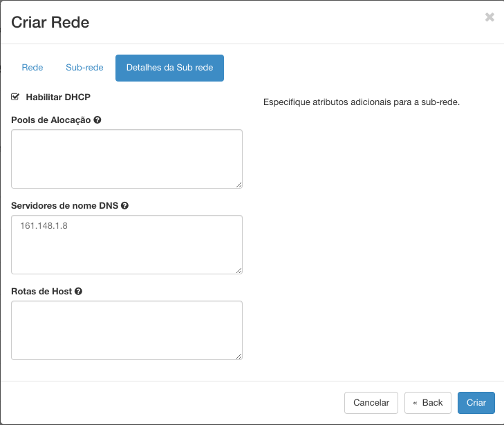Go to previous step with Back button

[428, 402]
